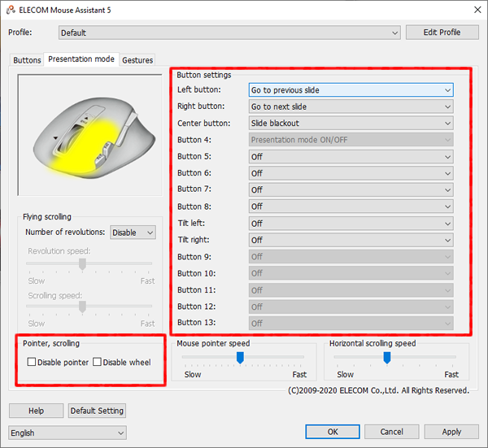Click the Button 13 disabled dropdown
Screen dimensions: 488x448
(x=351, y=324)
